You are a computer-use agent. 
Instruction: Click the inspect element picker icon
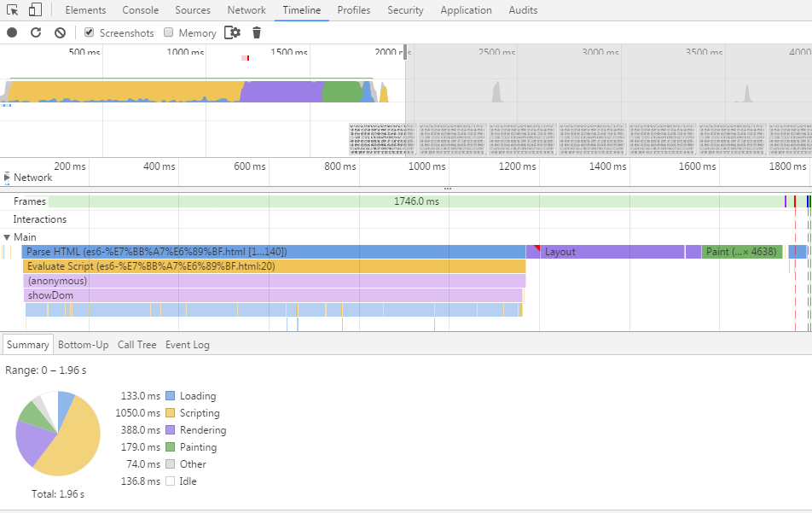pyautogui.click(x=12, y=10)
